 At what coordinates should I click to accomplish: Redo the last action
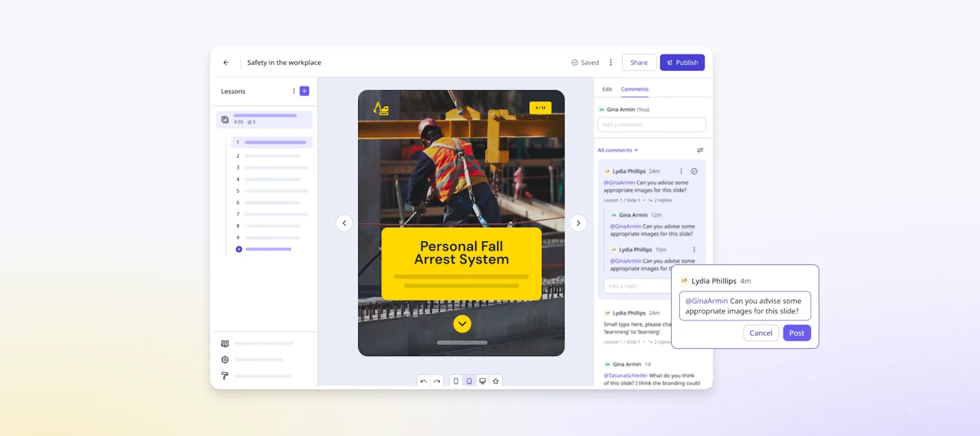pyautogui.click(x=437, y=381)
